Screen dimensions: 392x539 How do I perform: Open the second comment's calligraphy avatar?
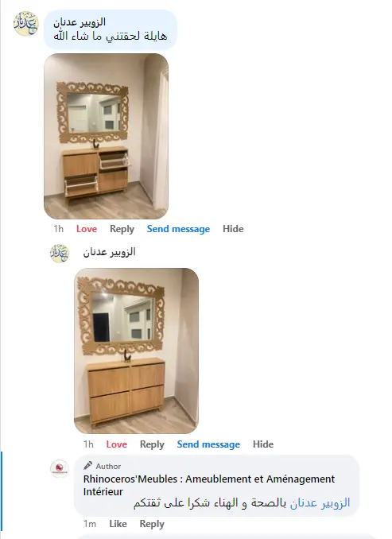click(x=60, y=254)
